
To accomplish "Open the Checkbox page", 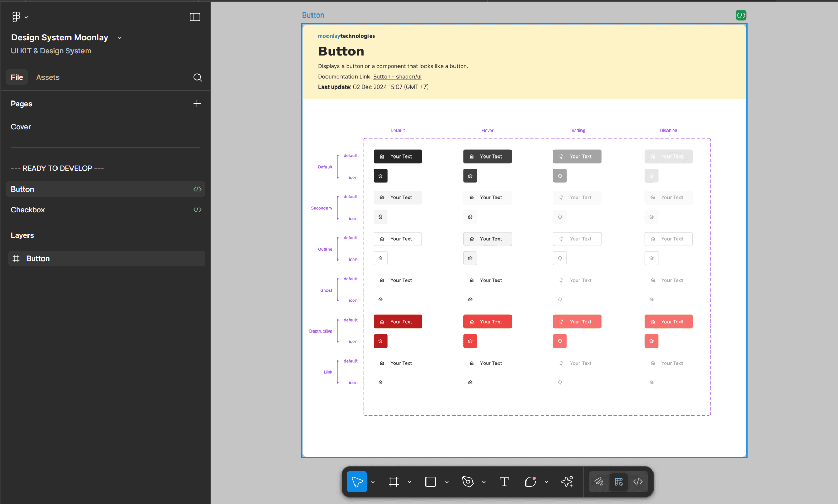I will click(x=105, y=210).
